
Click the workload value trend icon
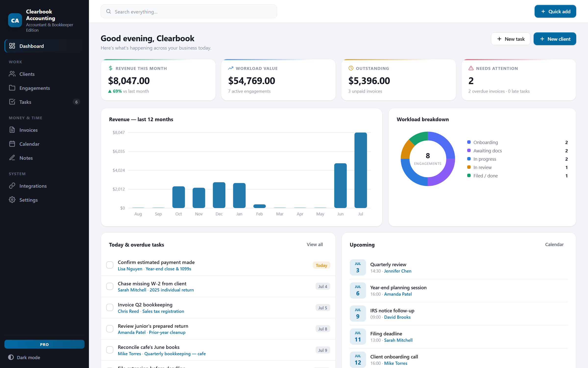tap(231, 68)
